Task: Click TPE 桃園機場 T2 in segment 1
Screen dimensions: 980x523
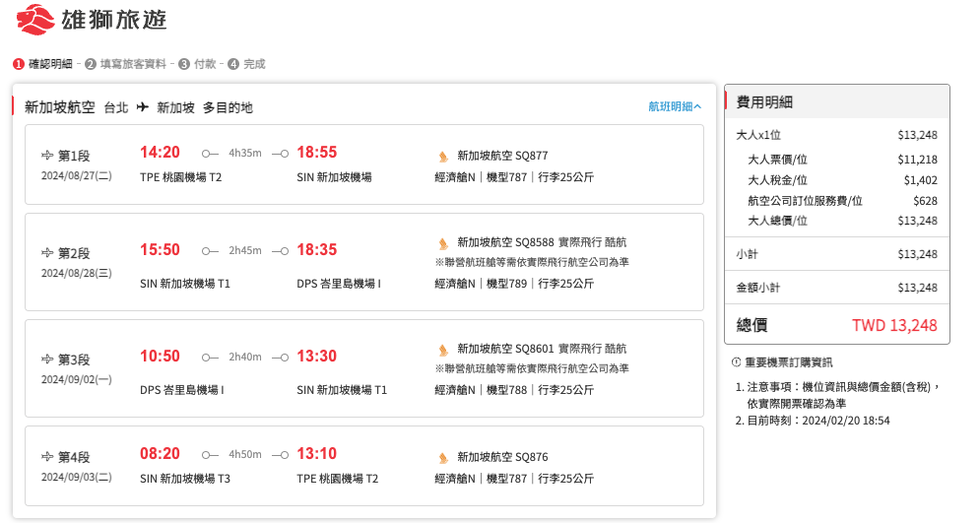Action: tap(180, 177)
